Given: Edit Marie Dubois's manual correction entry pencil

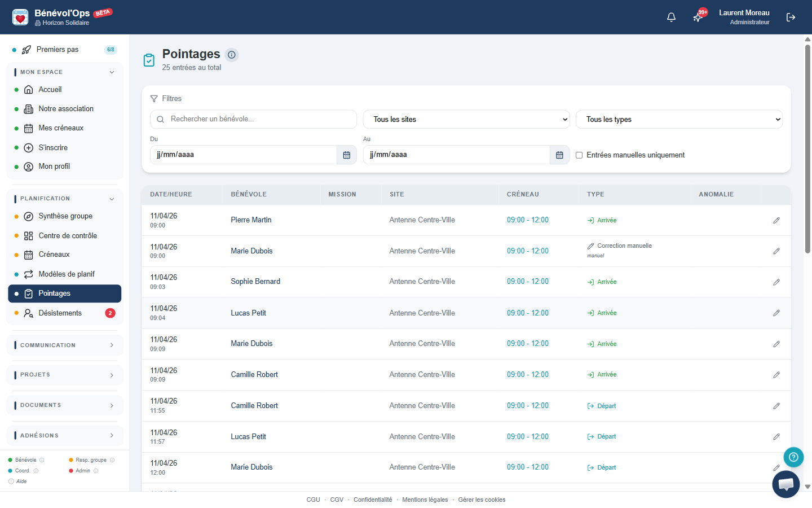Looking at the screenshot, I should pyautogui.click(x=776, y=251).
